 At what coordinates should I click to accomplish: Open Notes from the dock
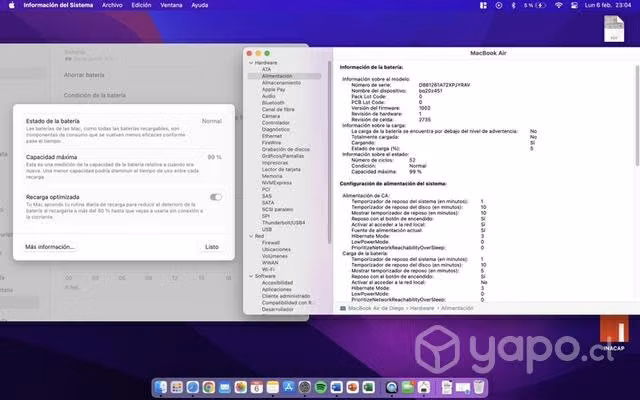pos(273,387)
